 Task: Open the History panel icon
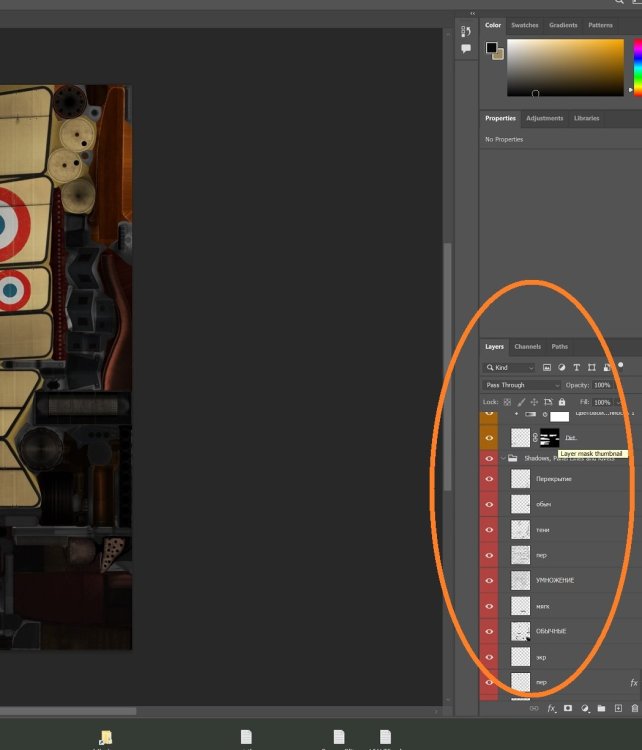point(466,32)
